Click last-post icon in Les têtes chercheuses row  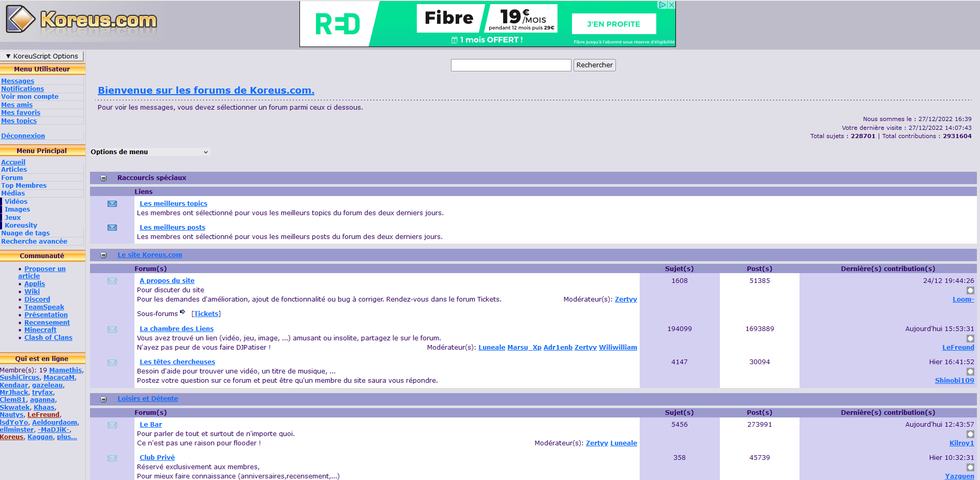coord(970,371)
